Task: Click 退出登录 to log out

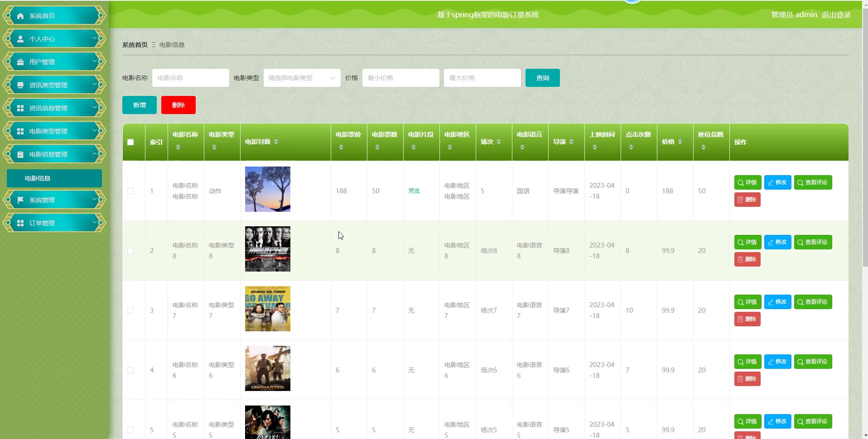Action: click(836, 14)
